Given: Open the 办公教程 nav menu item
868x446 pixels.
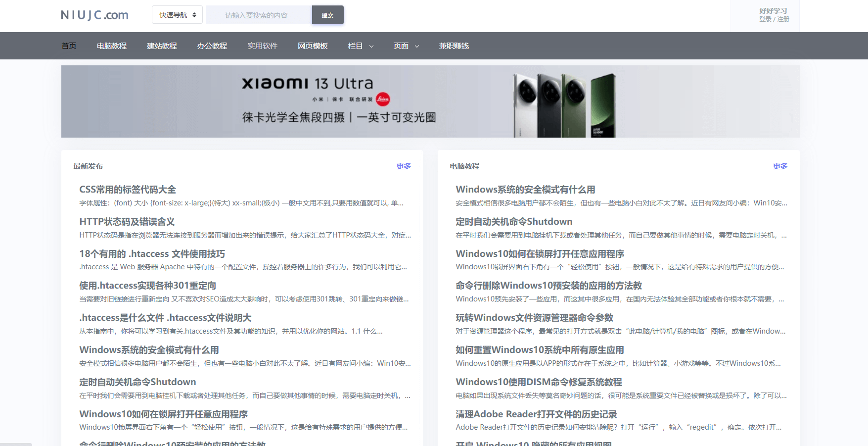Looking at the screenshot, I should click(212, 46).
